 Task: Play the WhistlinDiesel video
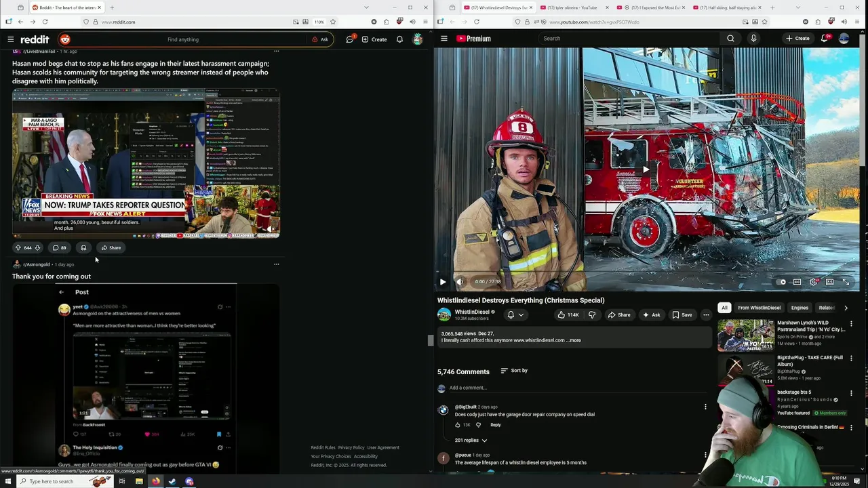click(443, 282)
